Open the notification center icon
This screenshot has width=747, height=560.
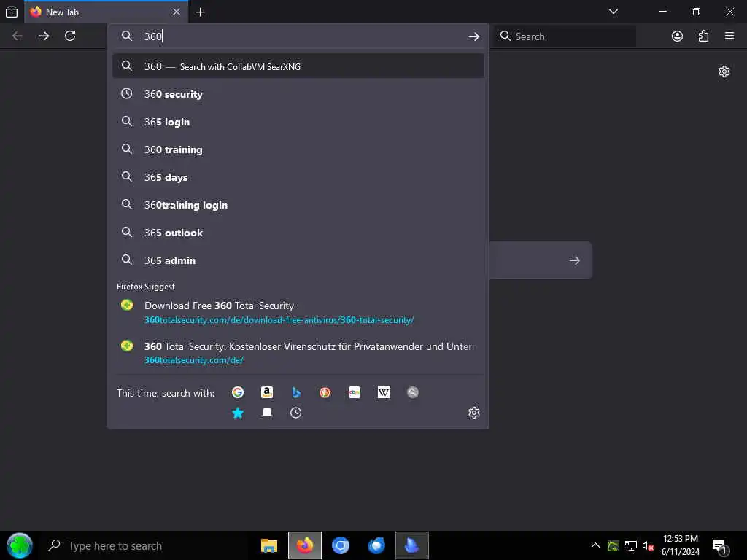pos(719,545)
